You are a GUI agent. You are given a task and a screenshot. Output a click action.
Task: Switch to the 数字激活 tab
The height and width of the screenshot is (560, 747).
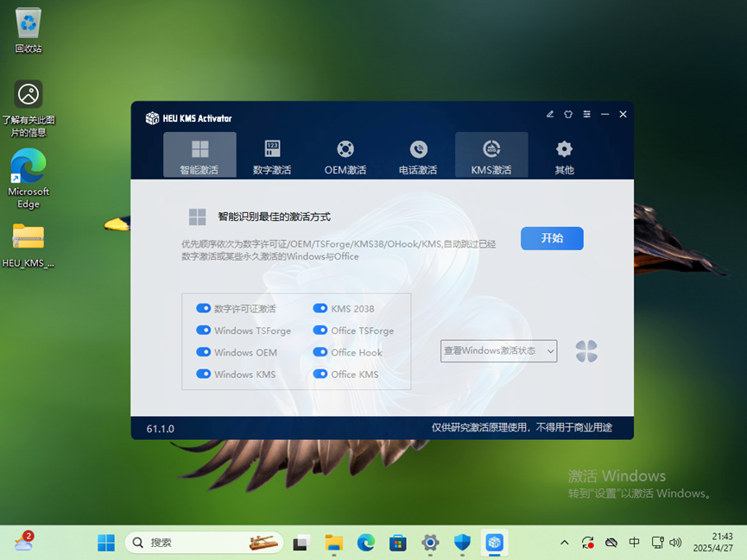point(272,156)
